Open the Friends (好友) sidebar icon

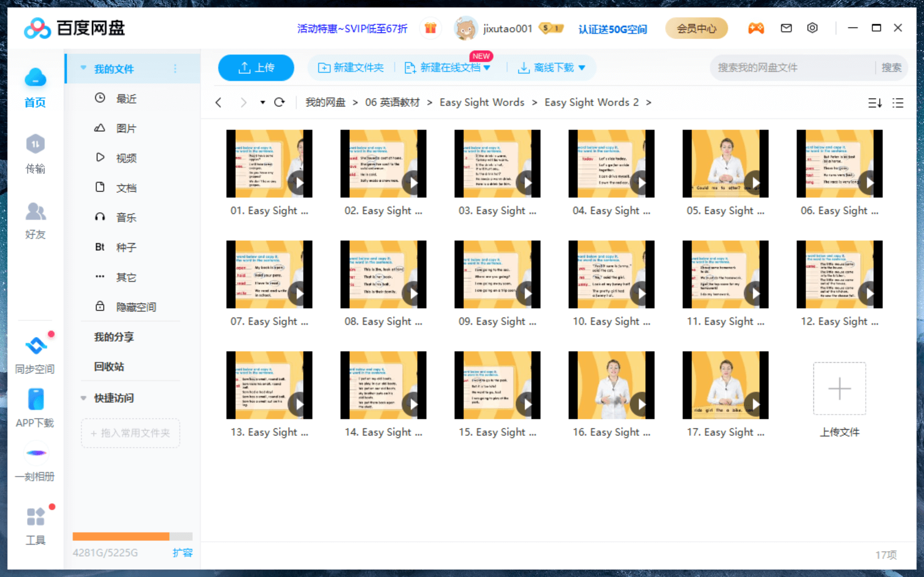click(35, 220)
